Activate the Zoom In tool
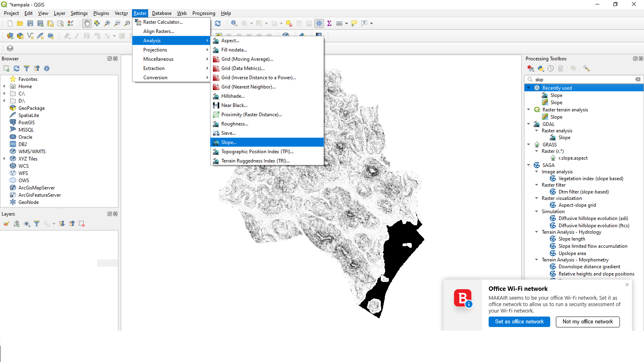Image resolution: width=644 pixels, height=362 pixels. (x=107, y=23)
